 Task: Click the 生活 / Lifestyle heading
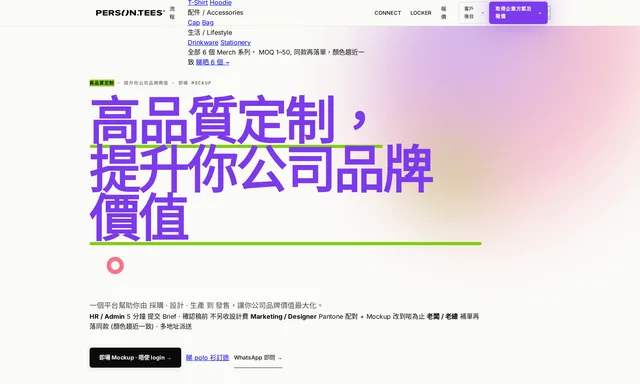[210, 33]
